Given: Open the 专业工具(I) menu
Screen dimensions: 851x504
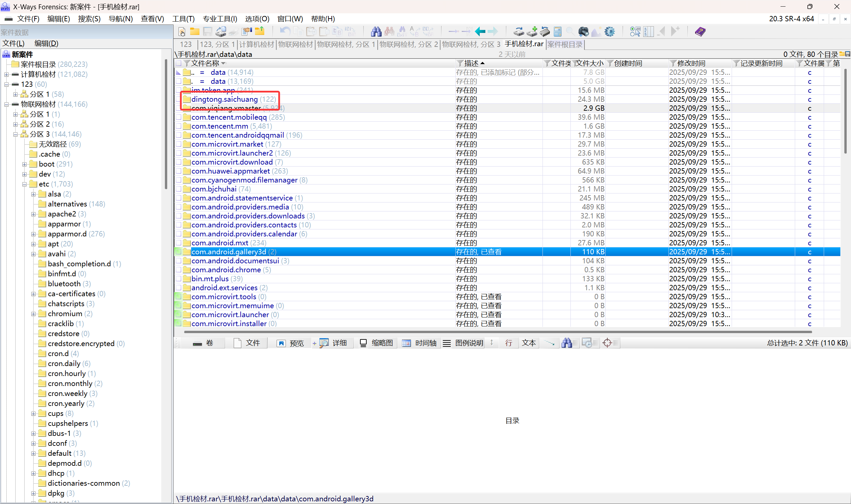Looking at the screenshot, I should pyautogui.click(x=220, y=19).
